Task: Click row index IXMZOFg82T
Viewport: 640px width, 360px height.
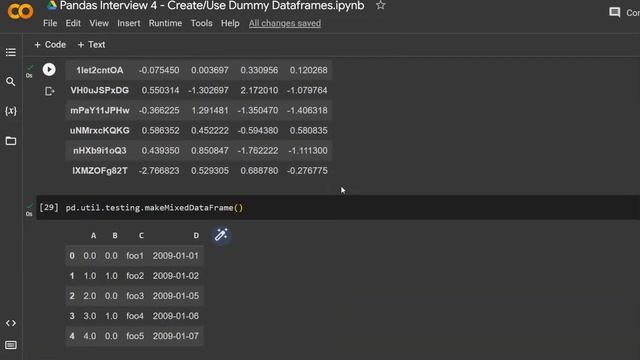Action: pyautogui.click(x=100, y=171)
